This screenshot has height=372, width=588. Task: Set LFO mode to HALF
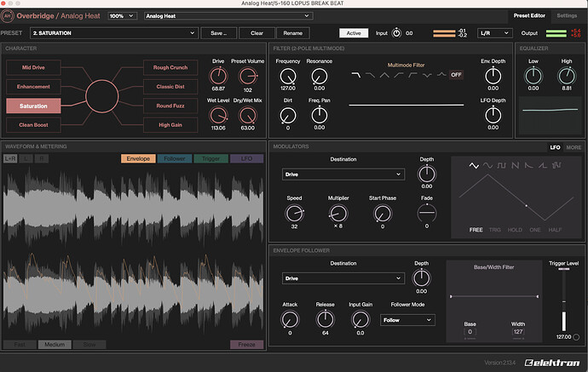click(555, 230)
